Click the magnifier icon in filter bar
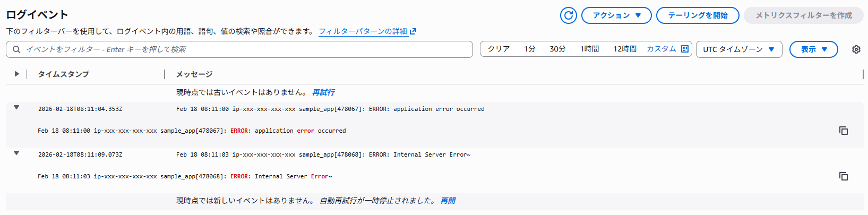 [16, 49]
